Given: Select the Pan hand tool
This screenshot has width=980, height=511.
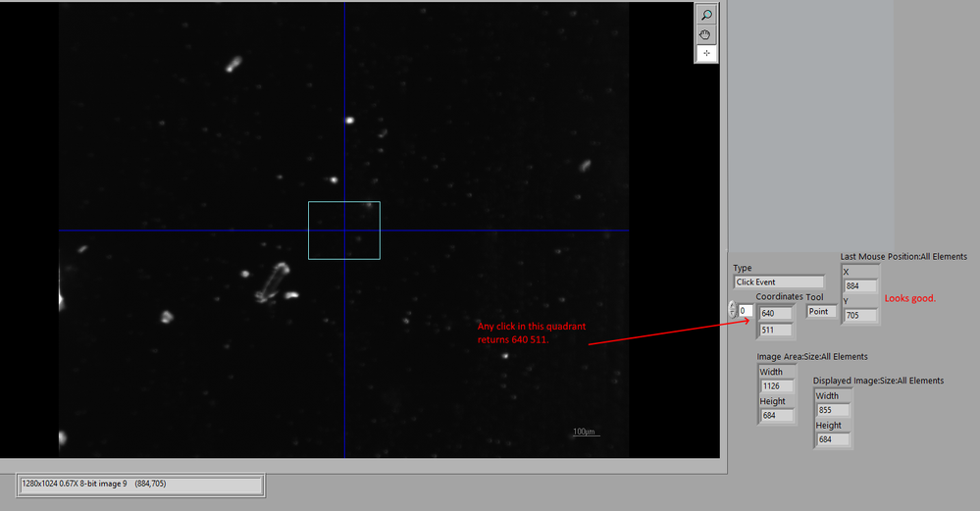Looking at the screenshot, I should 706,34.
